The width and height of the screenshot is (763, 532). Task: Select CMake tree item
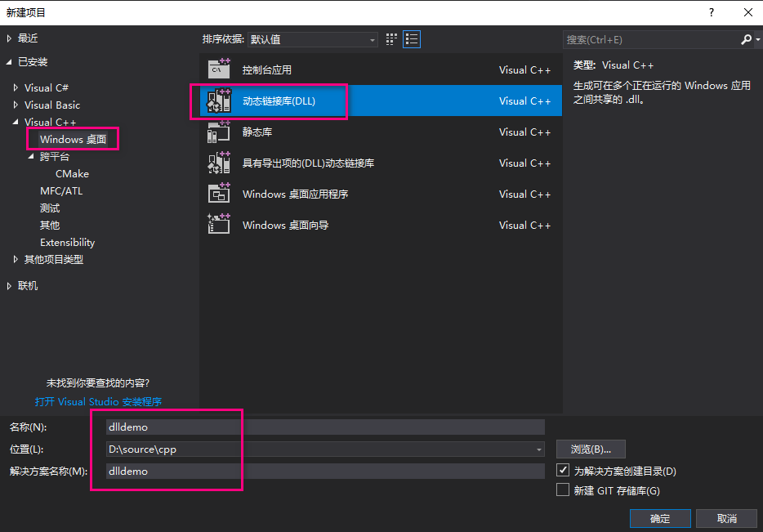pos(72,174)
